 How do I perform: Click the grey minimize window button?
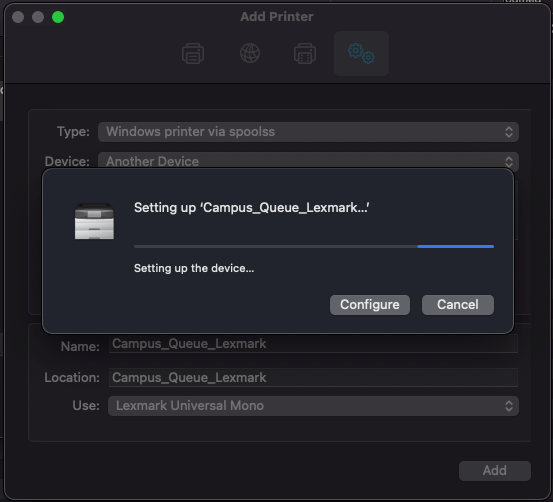click(38, 17)
